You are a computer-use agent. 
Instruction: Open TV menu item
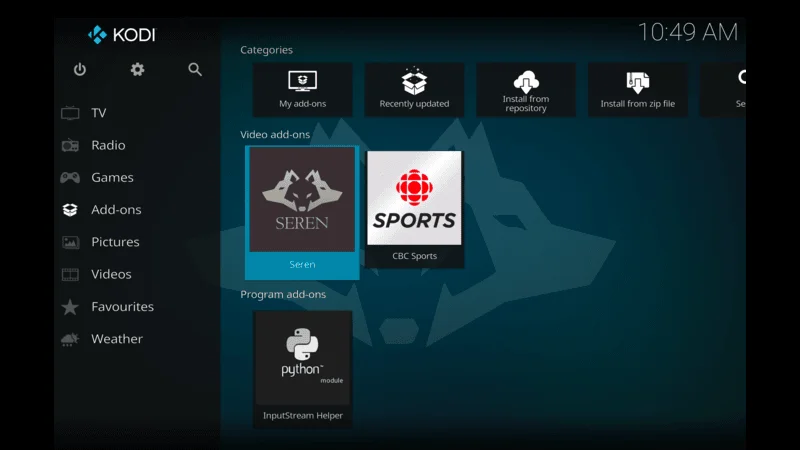coord(98,113)
